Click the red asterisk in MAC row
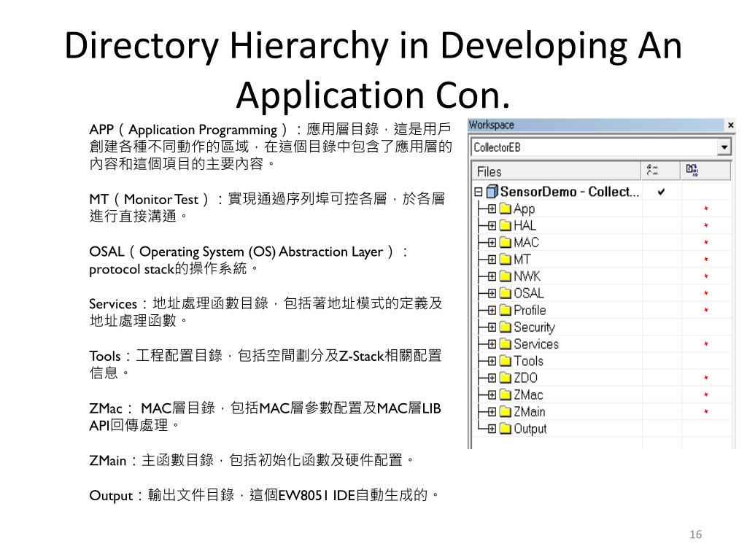The image size is (747, 560). 706,243
